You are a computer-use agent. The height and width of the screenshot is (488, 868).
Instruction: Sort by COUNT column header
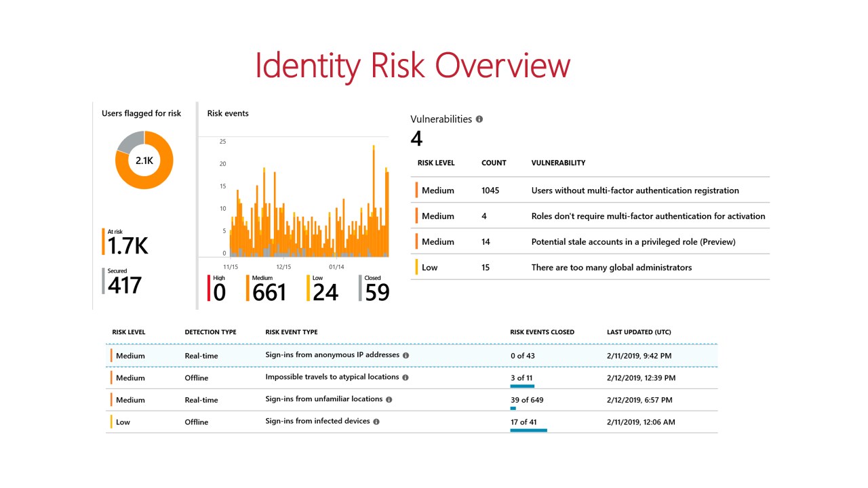[x=494, y=163]
